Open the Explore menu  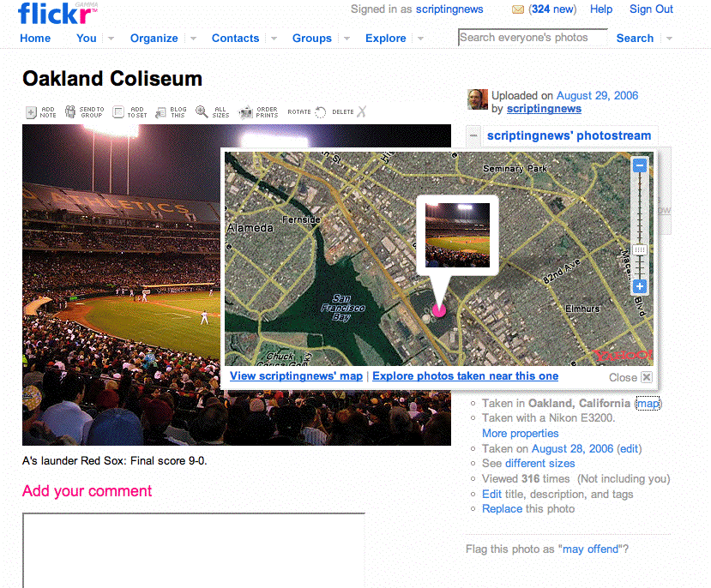385,38
